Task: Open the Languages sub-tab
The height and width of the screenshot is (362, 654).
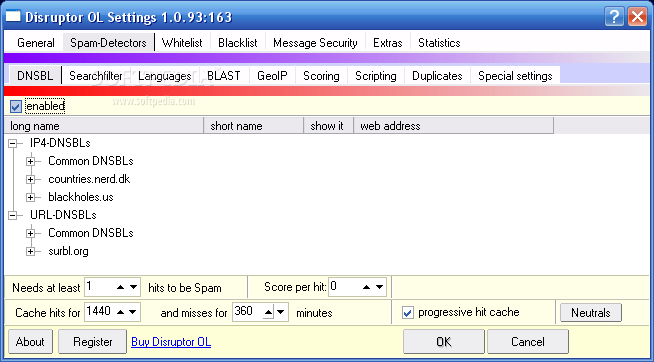Action: [165, 75]
